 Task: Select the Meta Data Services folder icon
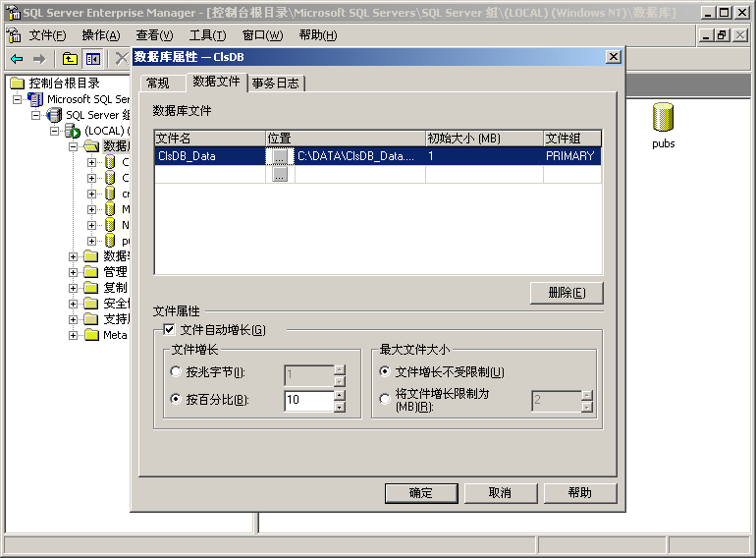tap(91, 335)
